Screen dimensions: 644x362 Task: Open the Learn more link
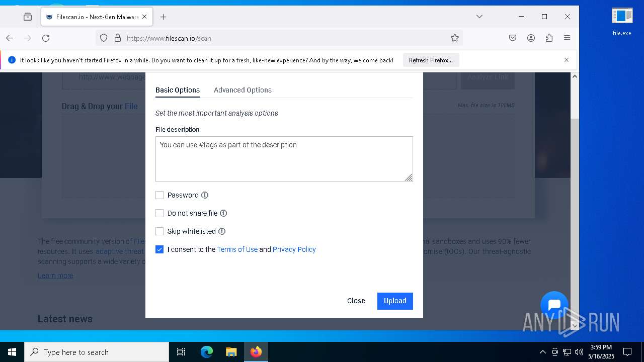(55, 276)
